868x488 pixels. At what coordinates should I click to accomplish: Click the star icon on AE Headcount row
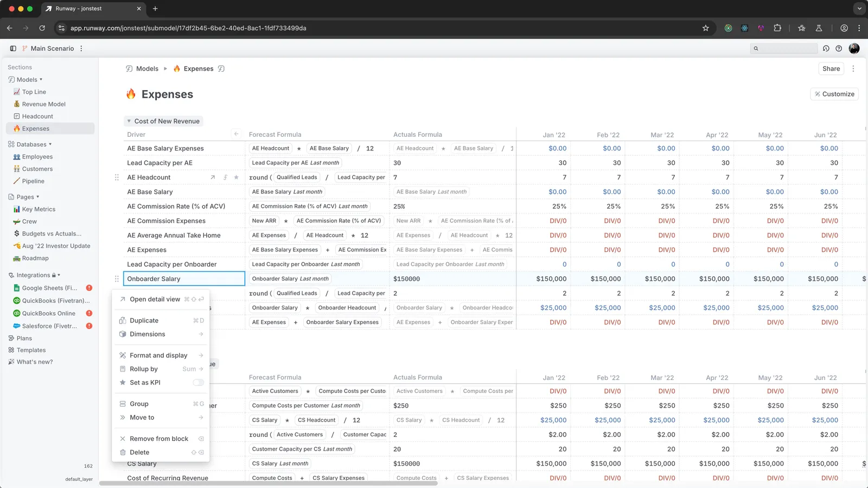coord(236,178)
